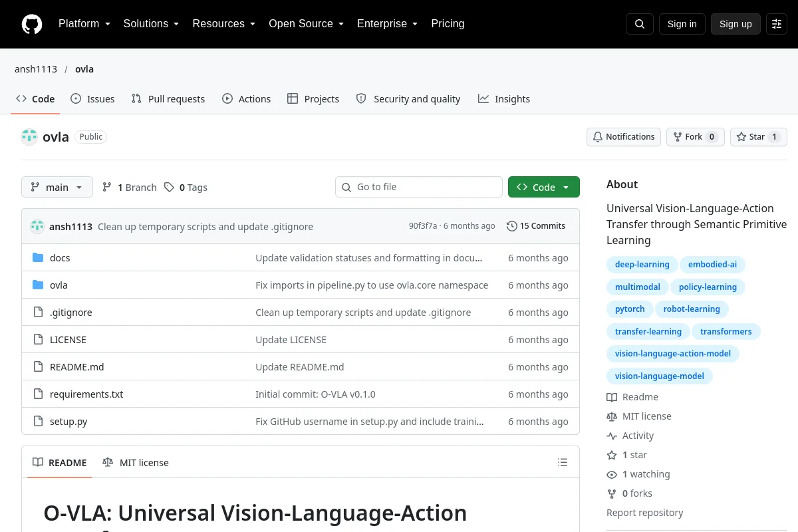
Task: Click the eye icon beside 1 watching
Action: [x=612, y=474]
